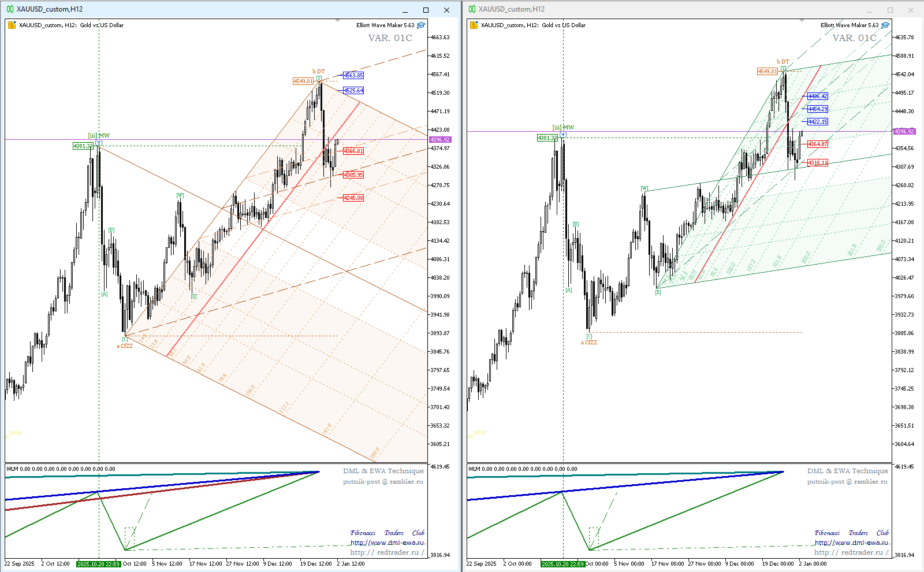Select the blue 4563.85 price label

pos(353,75)
